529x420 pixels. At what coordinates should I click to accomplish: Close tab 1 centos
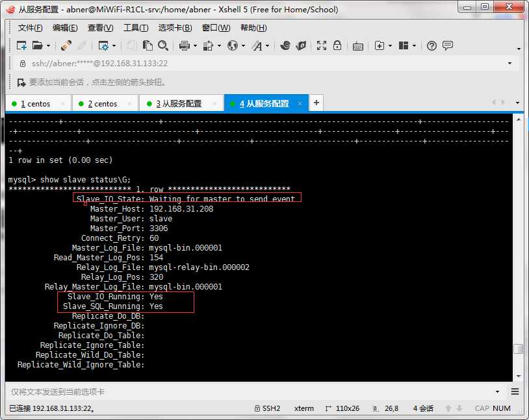[x=63, y=104]
